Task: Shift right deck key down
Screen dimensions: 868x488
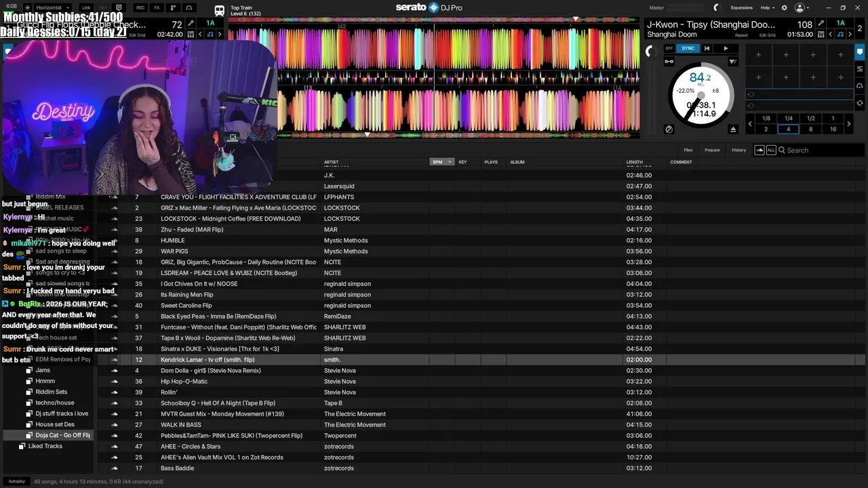Action: point(830,35)
